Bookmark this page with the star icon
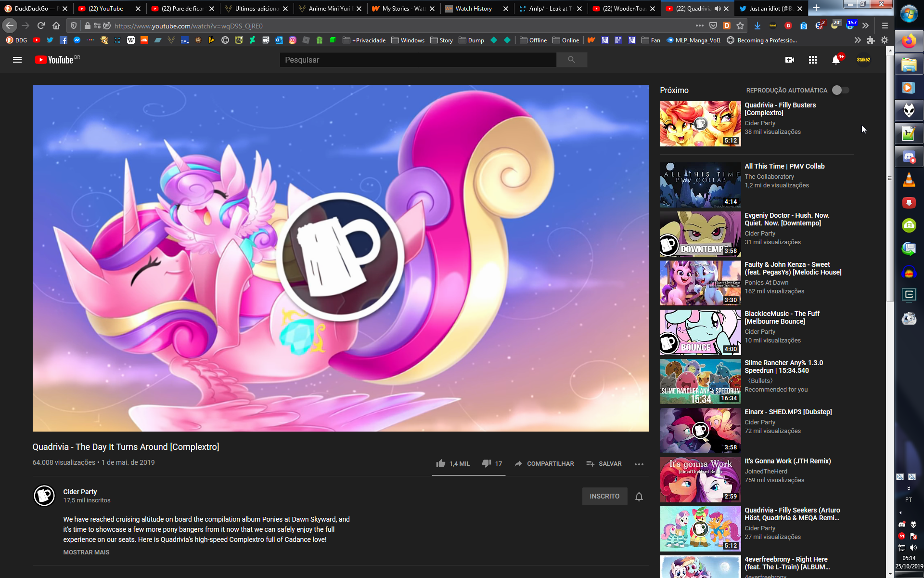 (x=740, y=26)
